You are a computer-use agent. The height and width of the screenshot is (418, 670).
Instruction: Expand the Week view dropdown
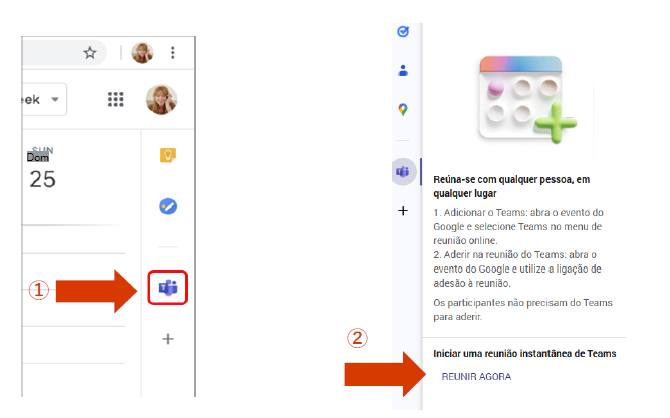click(44, 100)
